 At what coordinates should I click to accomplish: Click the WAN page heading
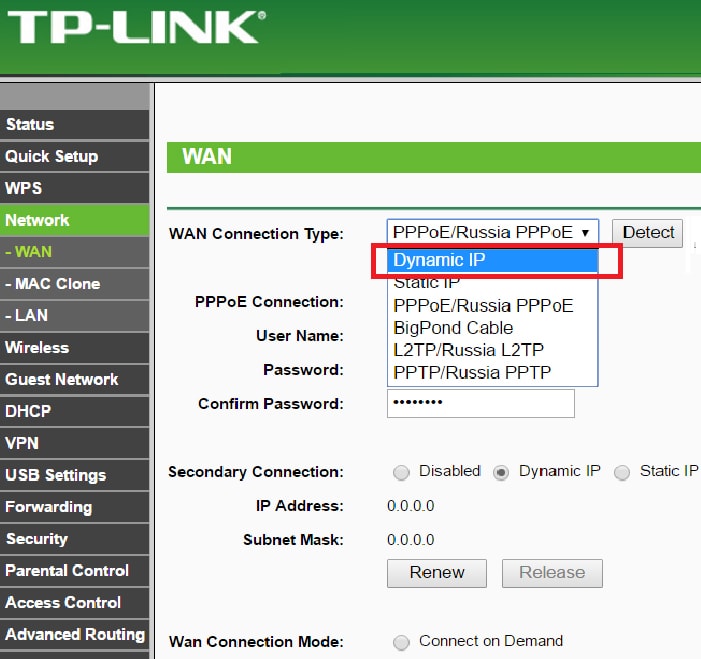(207, 157)
